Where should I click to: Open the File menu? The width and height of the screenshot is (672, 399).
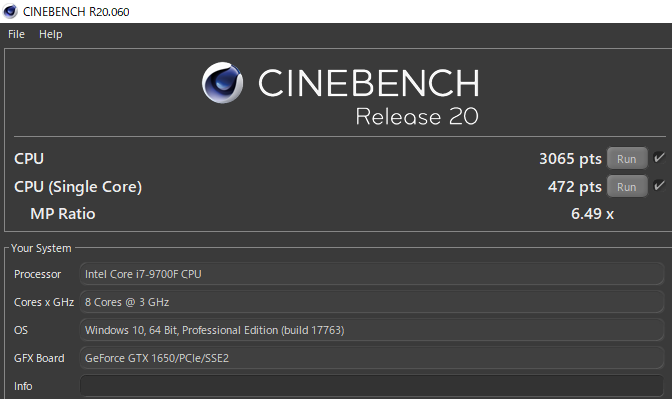coord(16,34)
